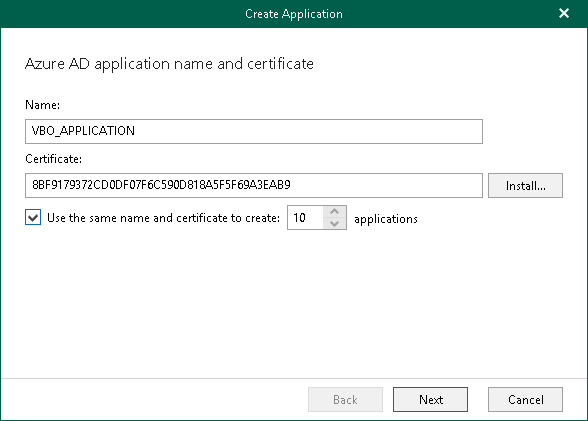This screenshot has height=421, width=588.
Task: Click the 'Use the same name and certificate' label
Action: coord(164,218)
